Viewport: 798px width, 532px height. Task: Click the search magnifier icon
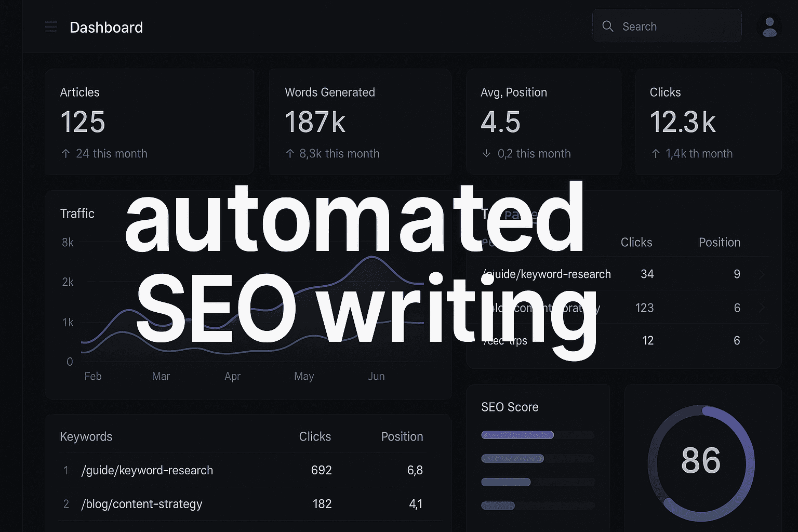(607, 26)
